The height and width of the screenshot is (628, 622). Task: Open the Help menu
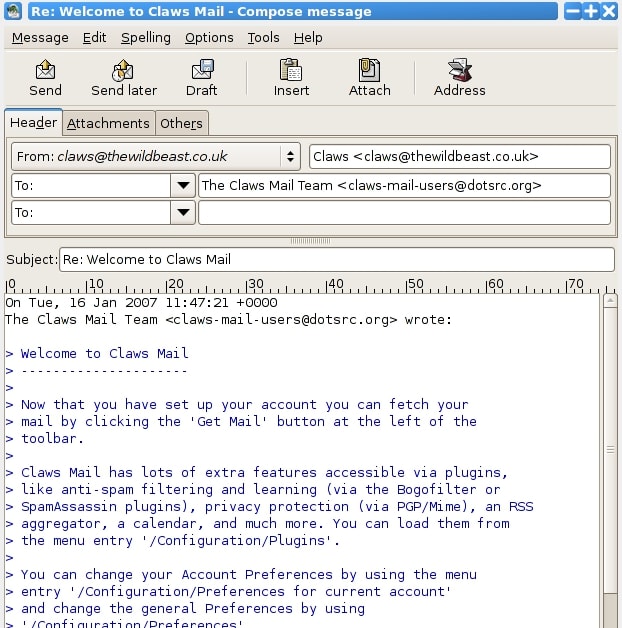tap(308, 38)
